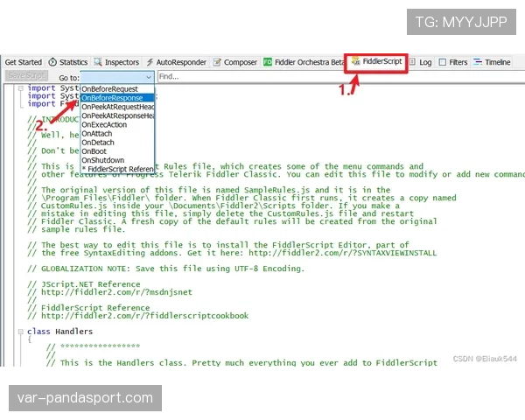Choose OnBeforeRequest from the list
The height and width of the screenshot is (420, 525).
[x=117, y=89]
